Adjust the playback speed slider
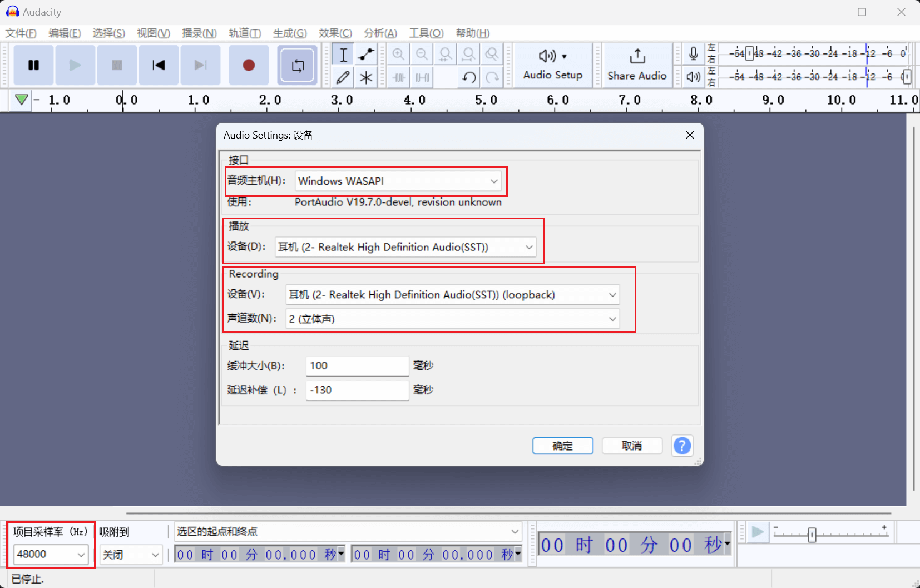This screenshot has width=920, height=588. point(812,535)
